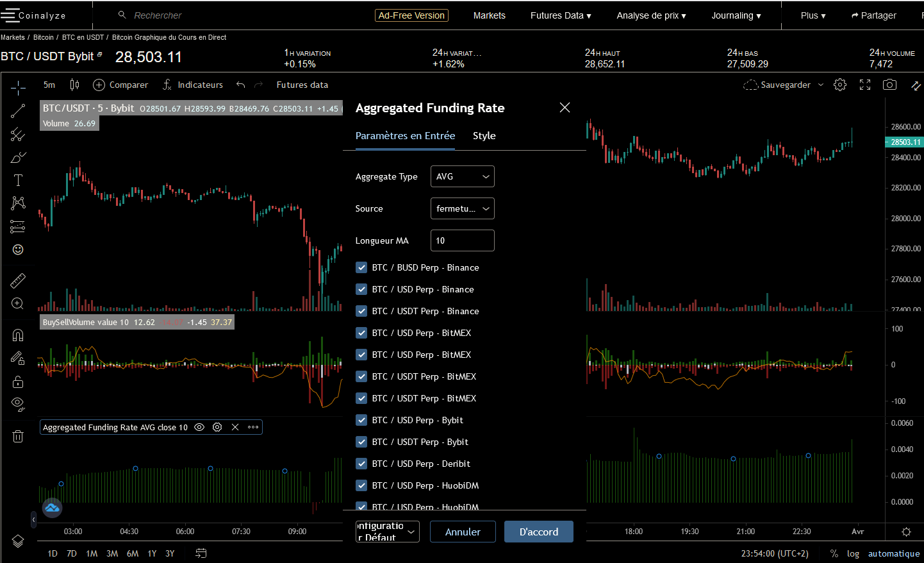Screen dimensions: 924x563
Task: Change the 5m timeframe interval
Action: (49, 85)
